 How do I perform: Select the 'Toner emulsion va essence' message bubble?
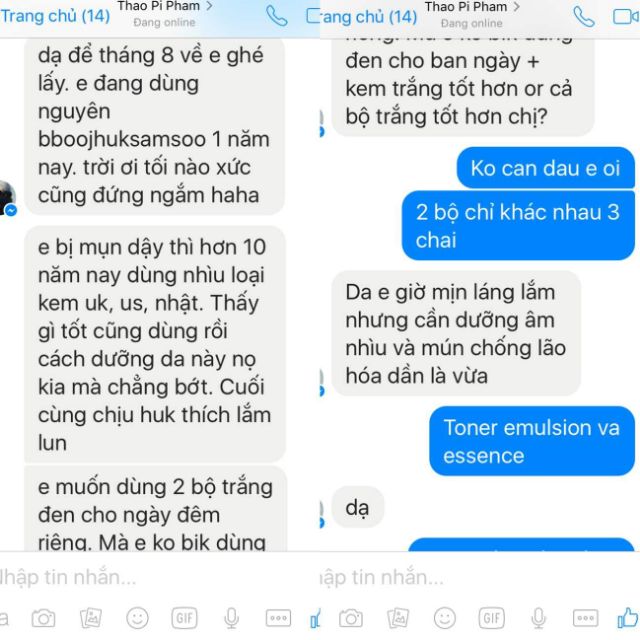coord(532,441)
